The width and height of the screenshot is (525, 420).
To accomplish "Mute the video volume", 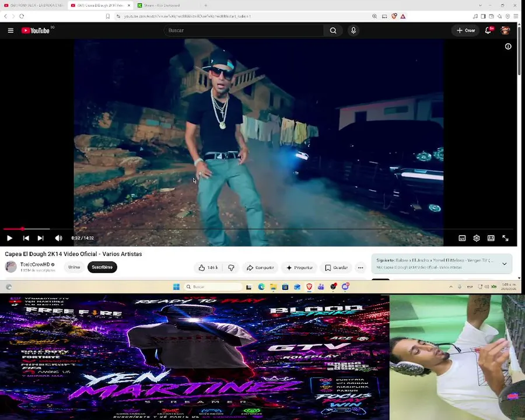I will (58, 238).
